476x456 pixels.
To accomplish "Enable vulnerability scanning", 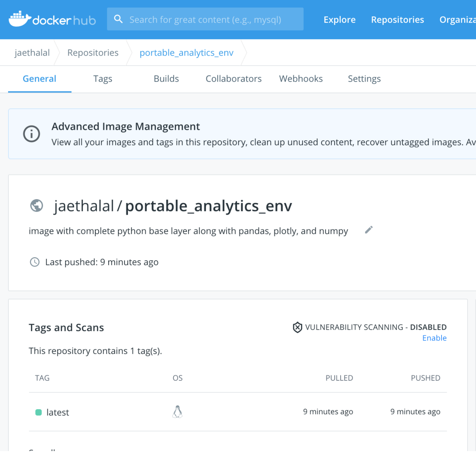I will (x=434, y=338).
